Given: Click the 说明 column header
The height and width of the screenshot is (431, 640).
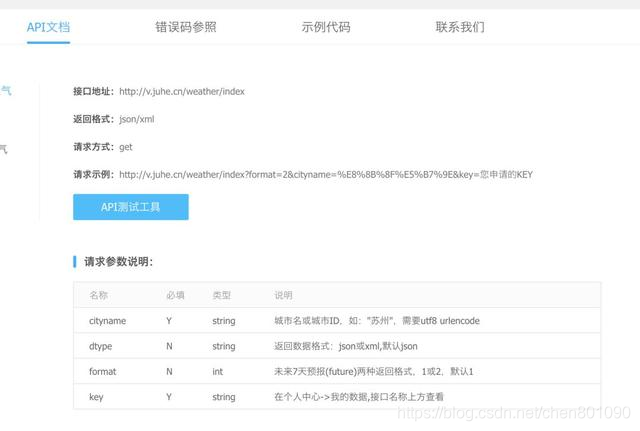Looking at the screenshot, I should [283, 295].
